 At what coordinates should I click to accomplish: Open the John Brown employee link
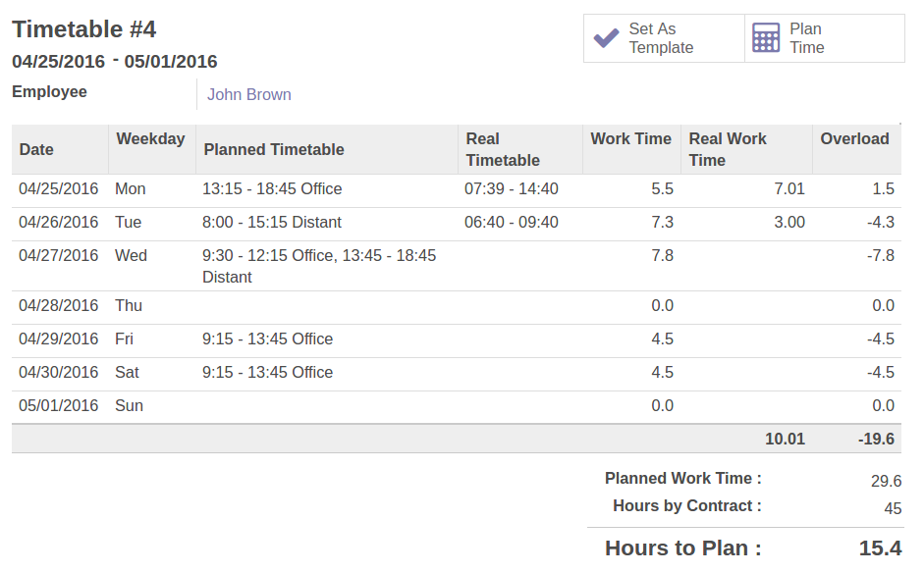[x=248, y=95]
